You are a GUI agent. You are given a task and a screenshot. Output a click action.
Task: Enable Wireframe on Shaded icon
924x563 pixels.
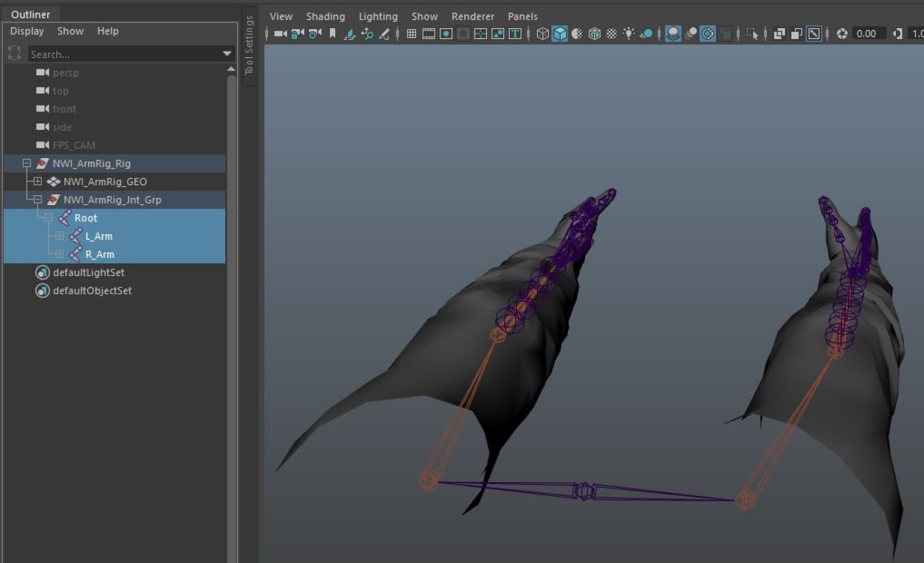594,34
